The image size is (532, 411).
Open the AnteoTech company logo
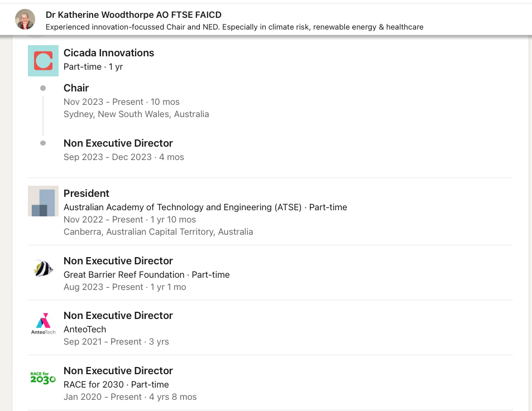point(43,323)
